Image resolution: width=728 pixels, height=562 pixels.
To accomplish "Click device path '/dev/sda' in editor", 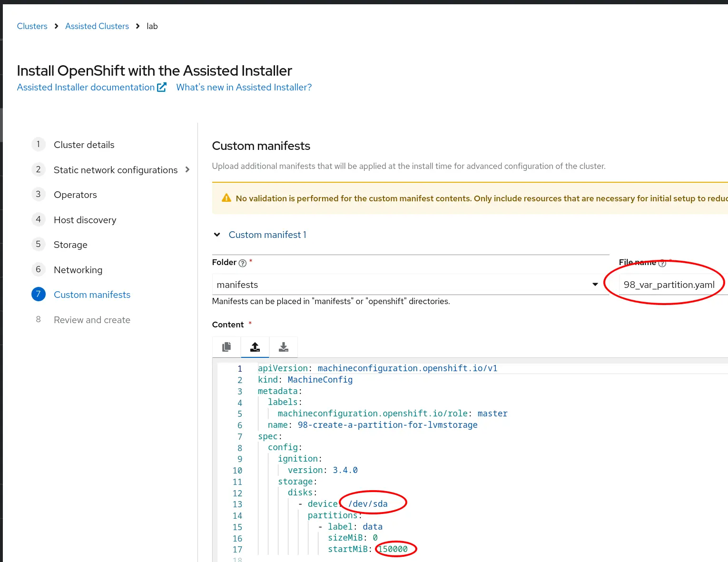I will coord(368,504).
